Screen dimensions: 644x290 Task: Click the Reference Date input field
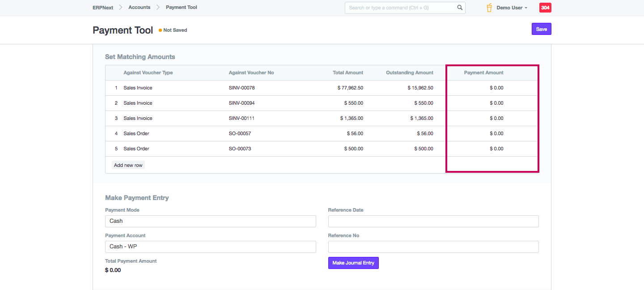(433, 221)
